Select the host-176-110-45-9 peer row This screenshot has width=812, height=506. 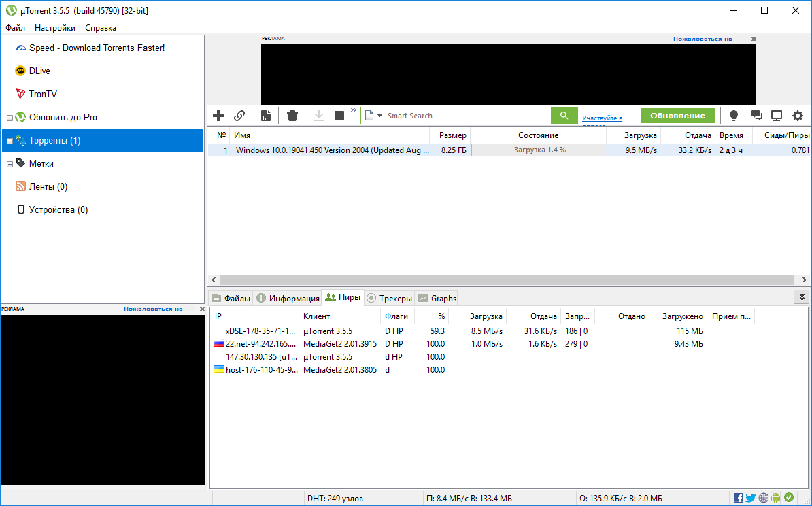pos(509,370)
